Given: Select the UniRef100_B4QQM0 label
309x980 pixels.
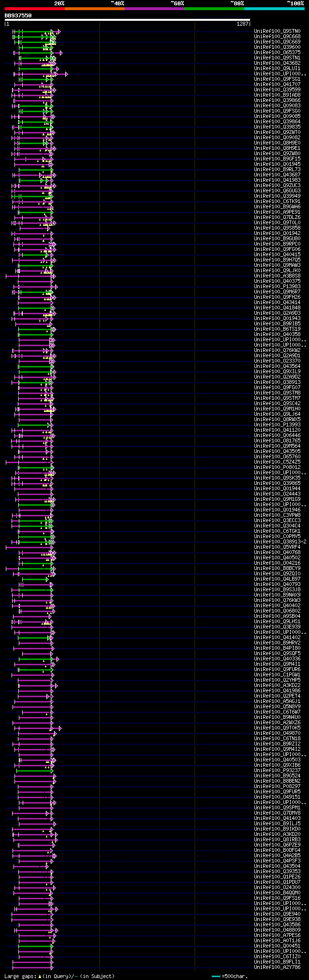Looking at the screenshot, I should click(x=277, y=893).
